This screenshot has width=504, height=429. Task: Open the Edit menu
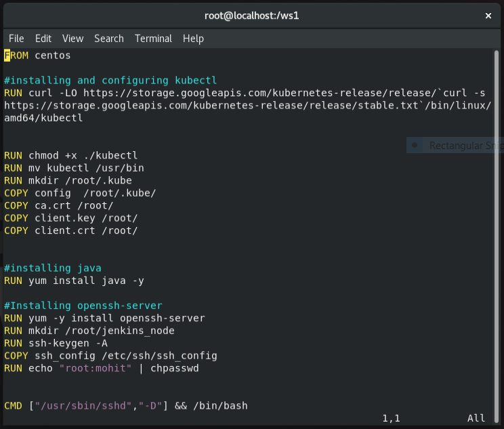click(x=43, y=39)
